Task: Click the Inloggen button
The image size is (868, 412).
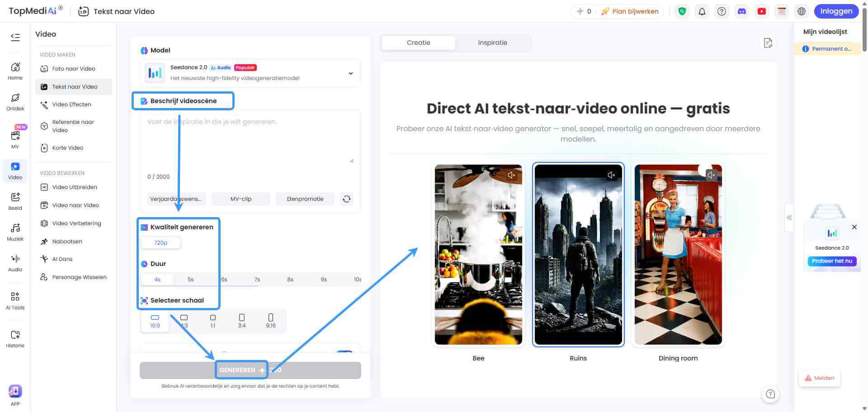Action: [836, 11]
